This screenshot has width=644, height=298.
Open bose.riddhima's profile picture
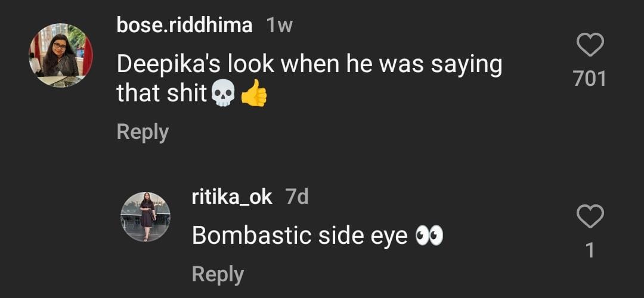(x=61, y=55)
